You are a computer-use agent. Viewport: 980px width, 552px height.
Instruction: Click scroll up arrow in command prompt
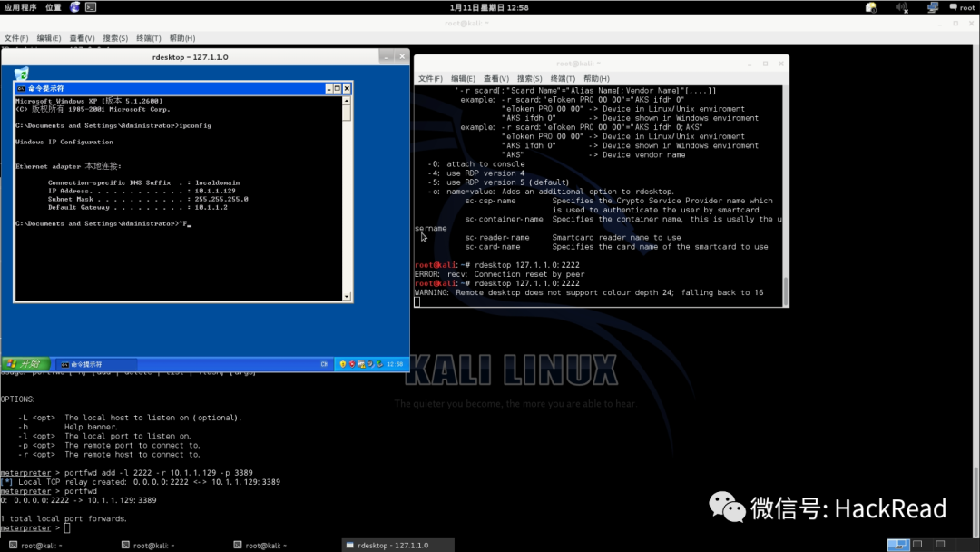347,101
